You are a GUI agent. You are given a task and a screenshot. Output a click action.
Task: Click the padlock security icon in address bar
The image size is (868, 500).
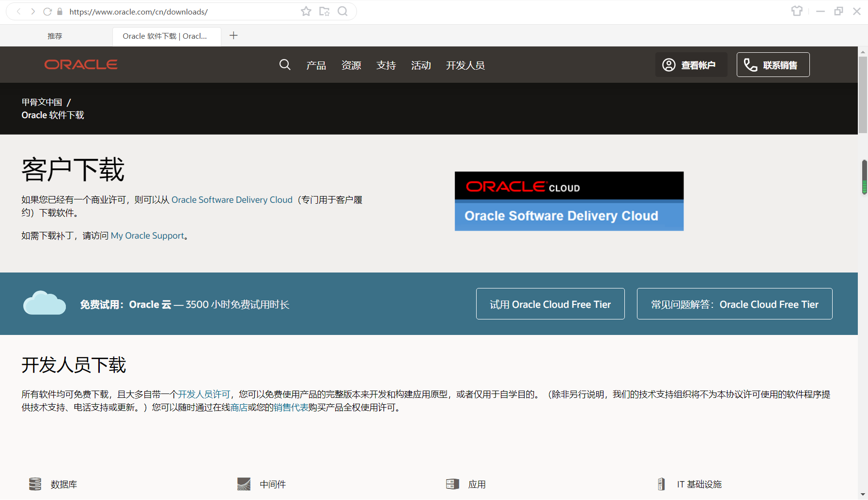[x=60, y=12]
